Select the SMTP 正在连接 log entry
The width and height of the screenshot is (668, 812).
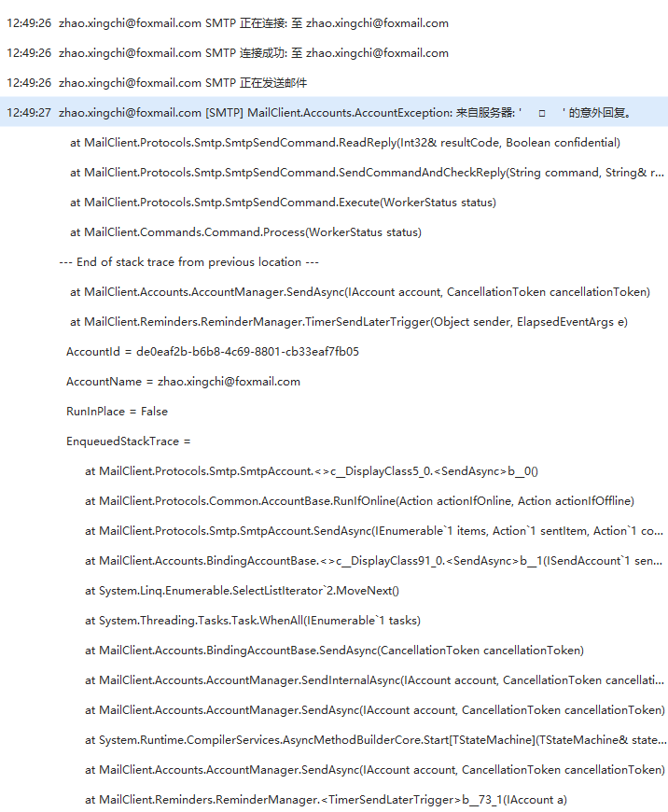tap(334, 22)
